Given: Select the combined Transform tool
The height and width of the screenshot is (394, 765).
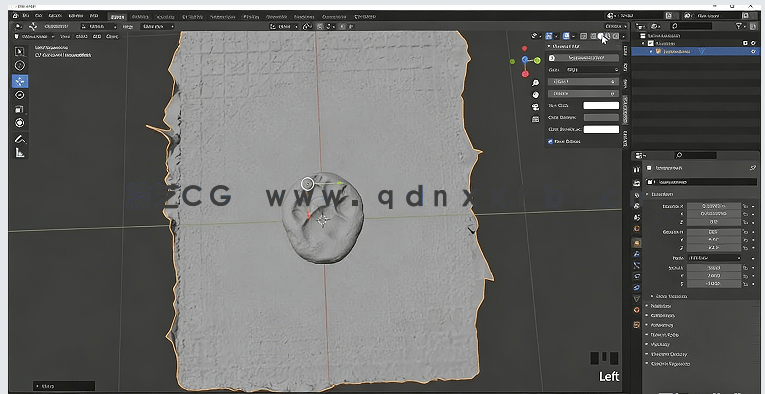Looking at the screenshot, I should (20, 123).
